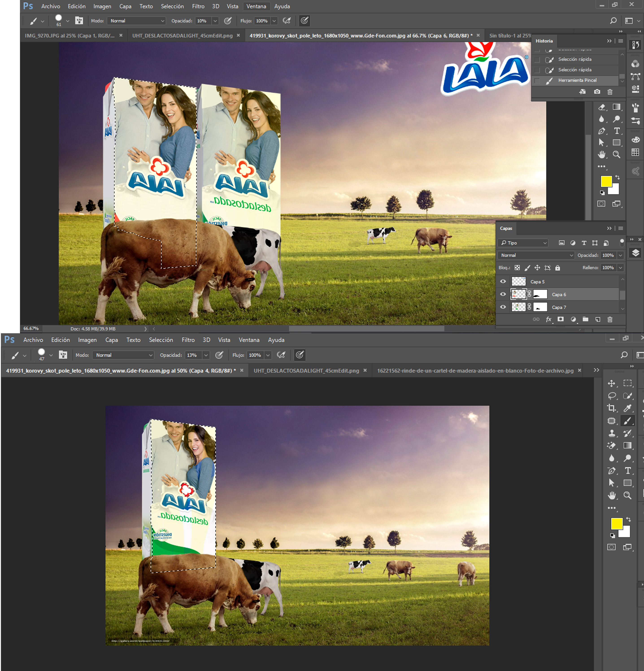Toggle lock position in Capas panel

pyautogui.click(x=537, y=268)
